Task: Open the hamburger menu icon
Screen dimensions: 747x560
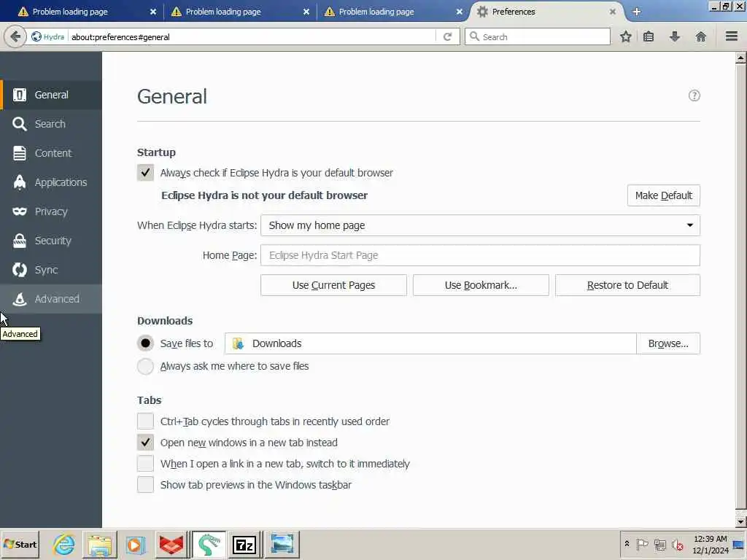Action: pyautogui.click(x=732, y=36)
